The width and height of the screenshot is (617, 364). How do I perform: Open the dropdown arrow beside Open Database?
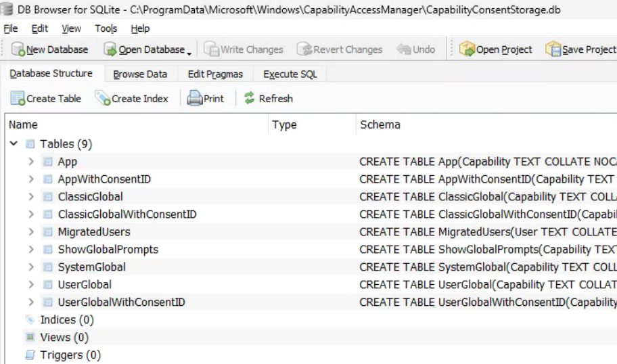(x=189, y=51)
